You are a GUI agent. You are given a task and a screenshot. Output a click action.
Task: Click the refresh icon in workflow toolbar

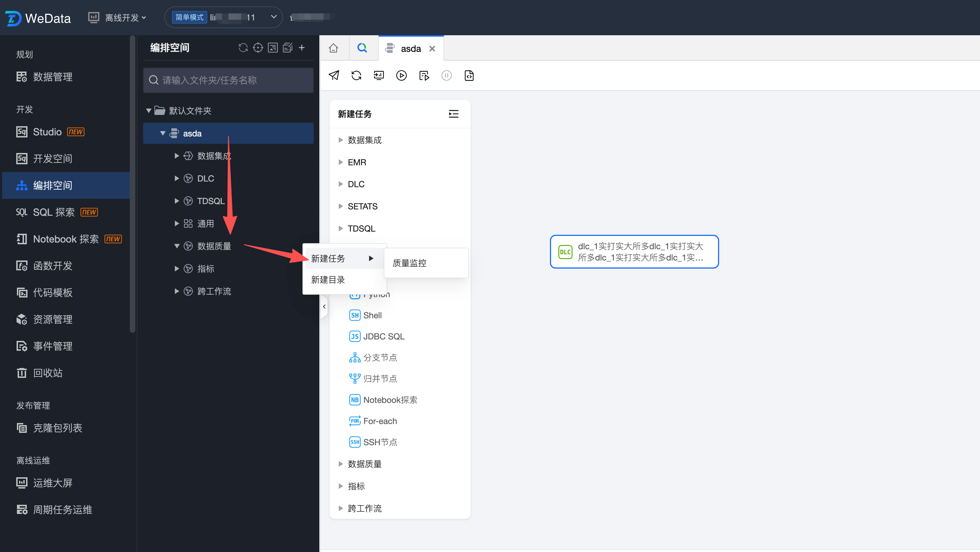tap(356, 75)
